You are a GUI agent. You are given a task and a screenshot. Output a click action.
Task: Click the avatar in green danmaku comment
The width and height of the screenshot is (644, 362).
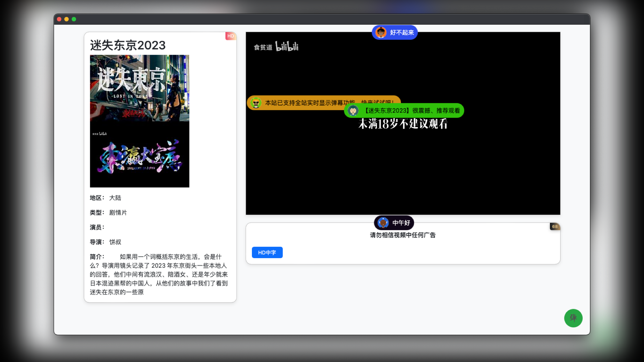click(353, 110)
